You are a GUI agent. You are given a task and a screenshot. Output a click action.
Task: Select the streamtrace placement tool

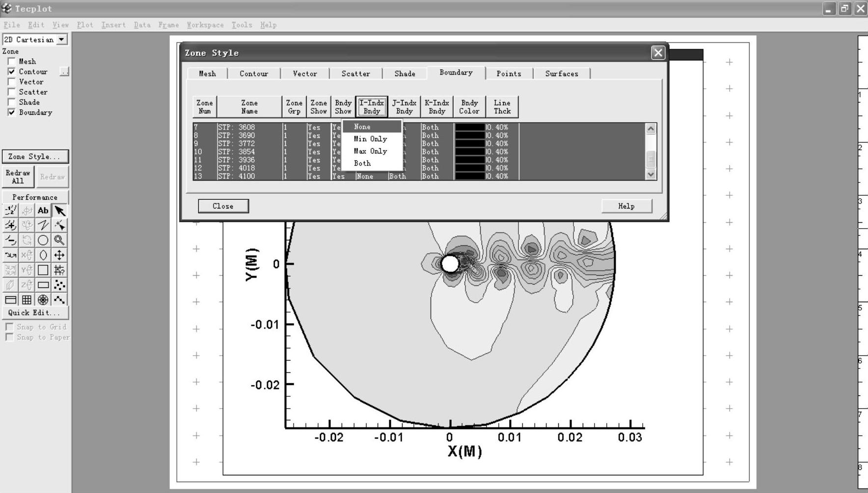click(x=10, y=255)
